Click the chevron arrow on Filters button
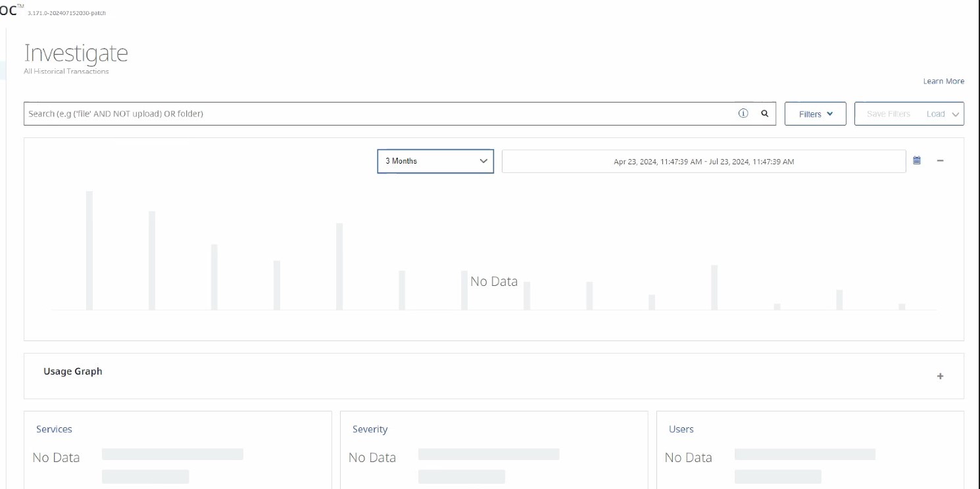The image size is (980, 489). 830,114
